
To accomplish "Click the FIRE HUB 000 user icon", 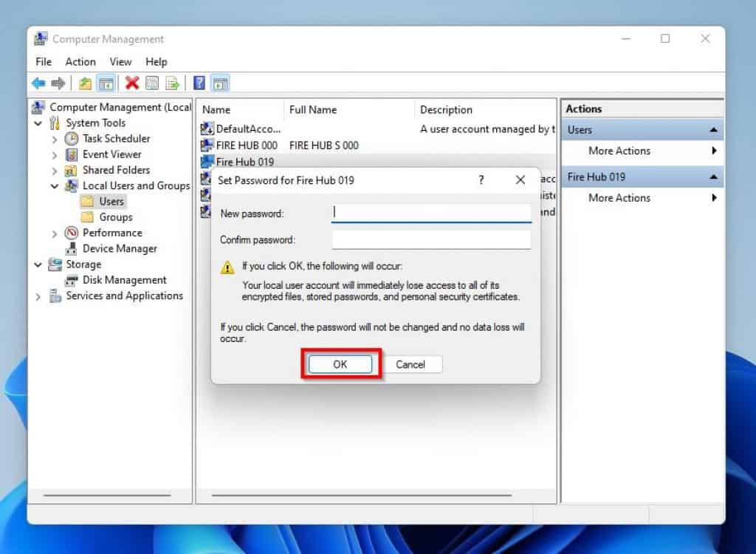I will (x=207, y=146).
